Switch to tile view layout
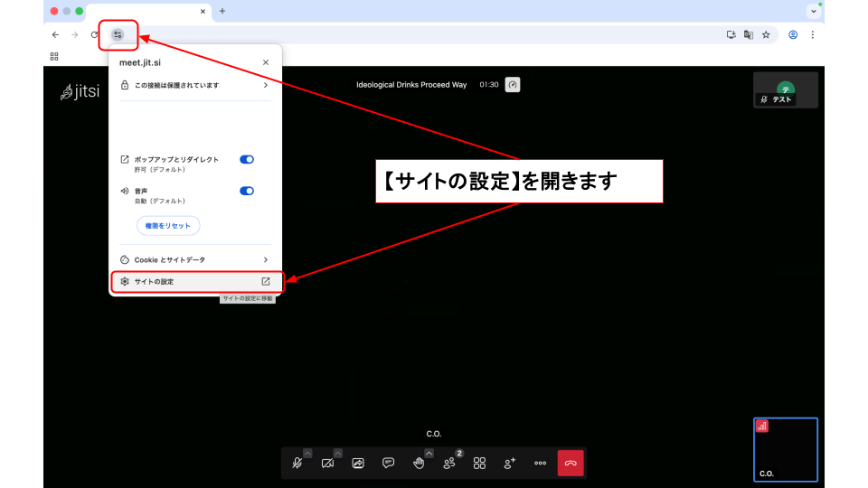This screenshot has height=488, width=868. [x=479, y=463]
